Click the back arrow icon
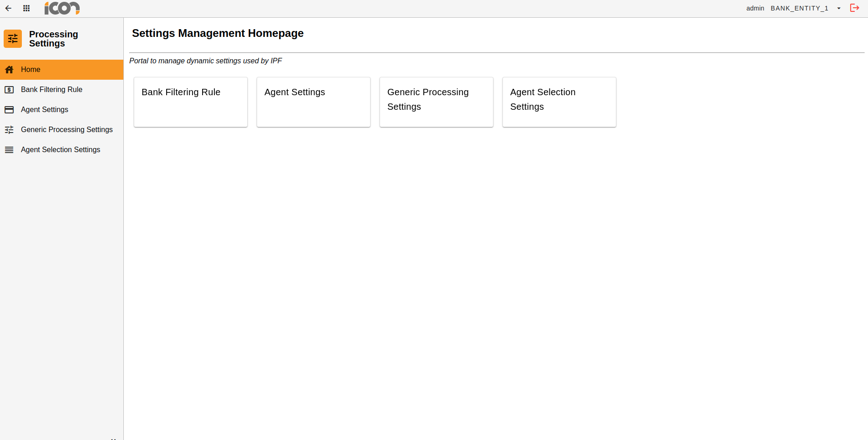This screenshot has width=868, height=440. 8,8
